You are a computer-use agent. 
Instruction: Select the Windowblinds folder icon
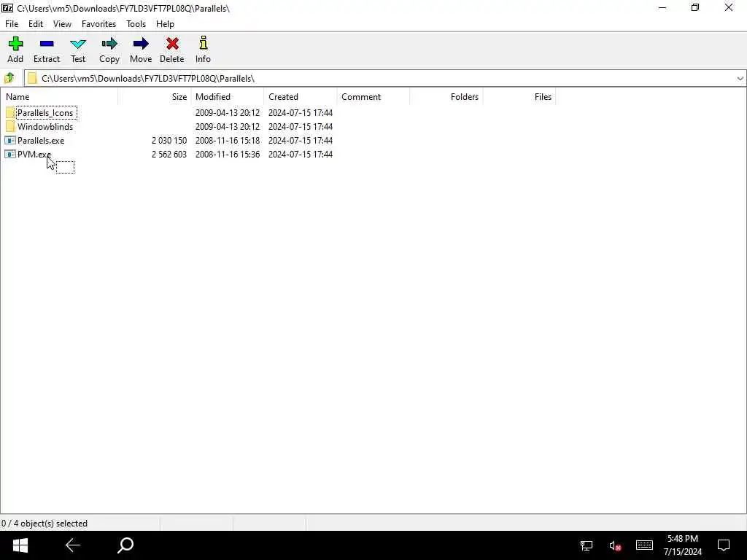coord(10,127)
